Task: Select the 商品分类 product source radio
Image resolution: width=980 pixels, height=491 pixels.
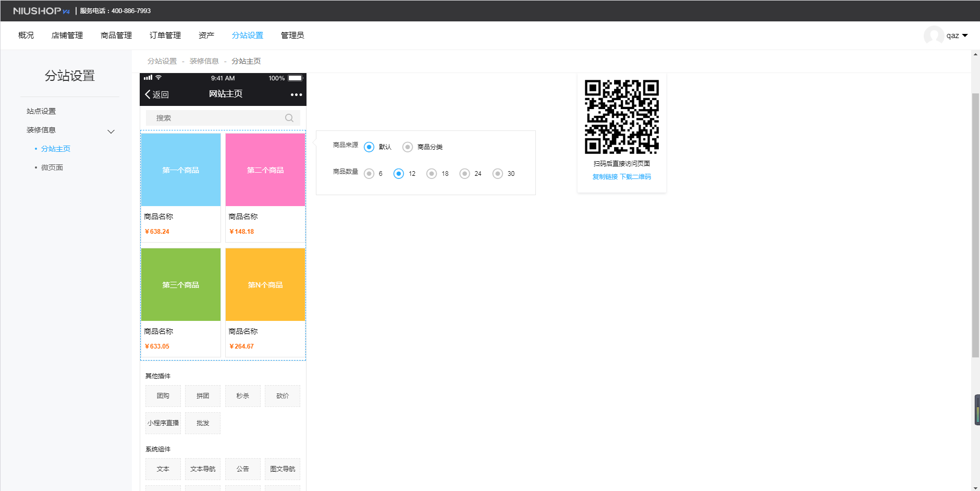Action: 408,147
